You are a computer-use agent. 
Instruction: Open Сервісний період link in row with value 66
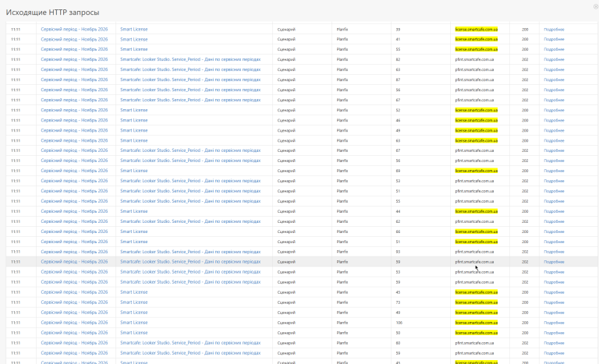pos(74,231)
